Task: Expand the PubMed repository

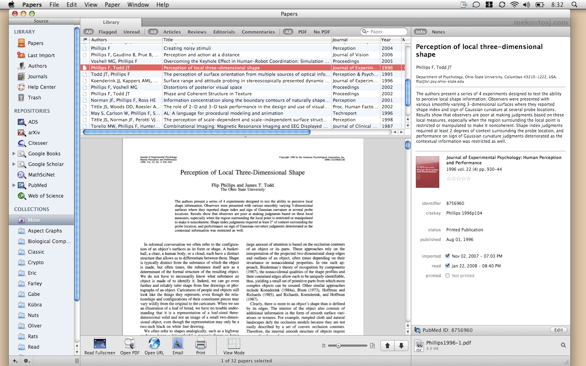Action: click(x=14, y=185)
